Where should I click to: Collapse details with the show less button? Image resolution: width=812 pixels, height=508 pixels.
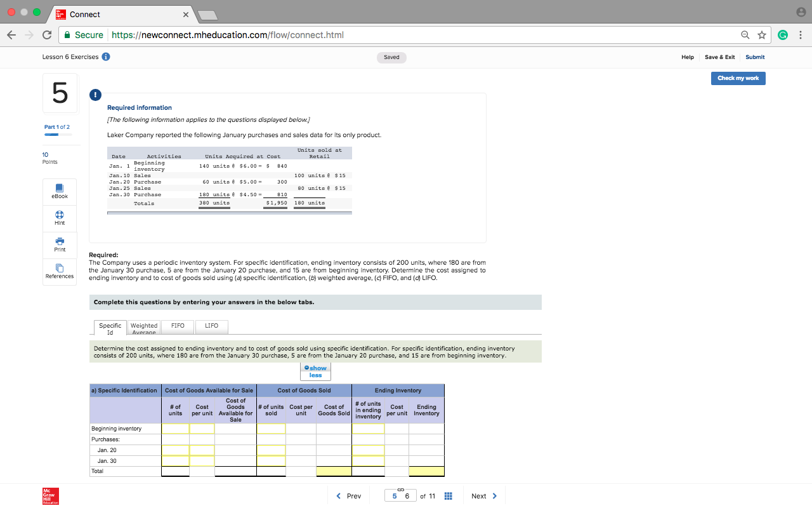coord(315,371)
